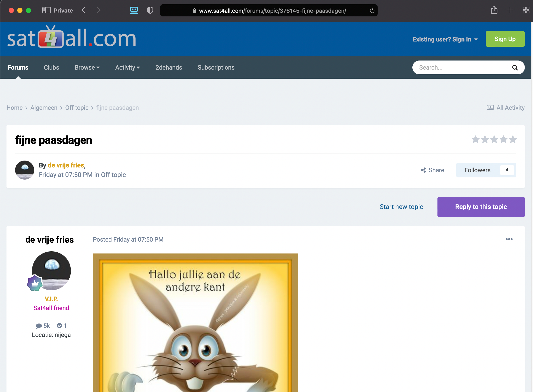Open the Forums tab
This screenshot has width=533, height=392.
(18, 68)
